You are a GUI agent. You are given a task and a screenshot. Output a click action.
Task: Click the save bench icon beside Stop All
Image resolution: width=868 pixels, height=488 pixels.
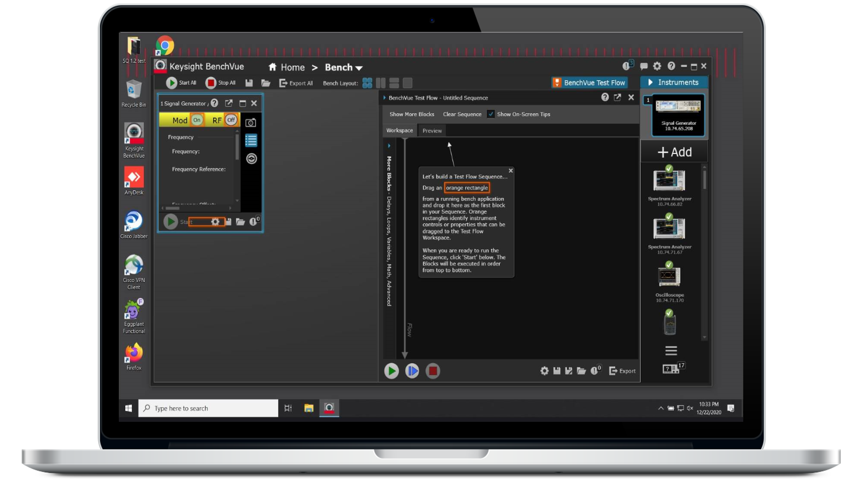[249, 83]
